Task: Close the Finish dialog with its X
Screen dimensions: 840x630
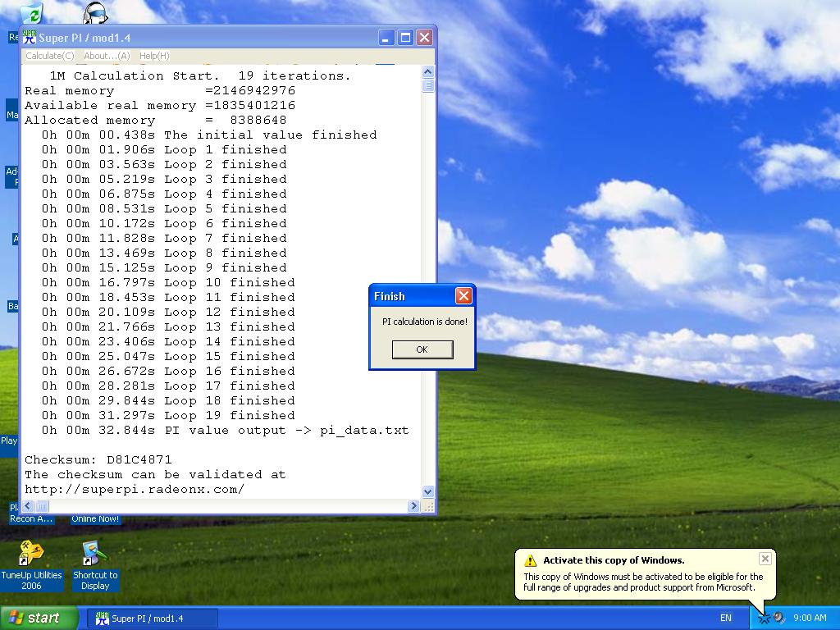Action: coord(463,295)
